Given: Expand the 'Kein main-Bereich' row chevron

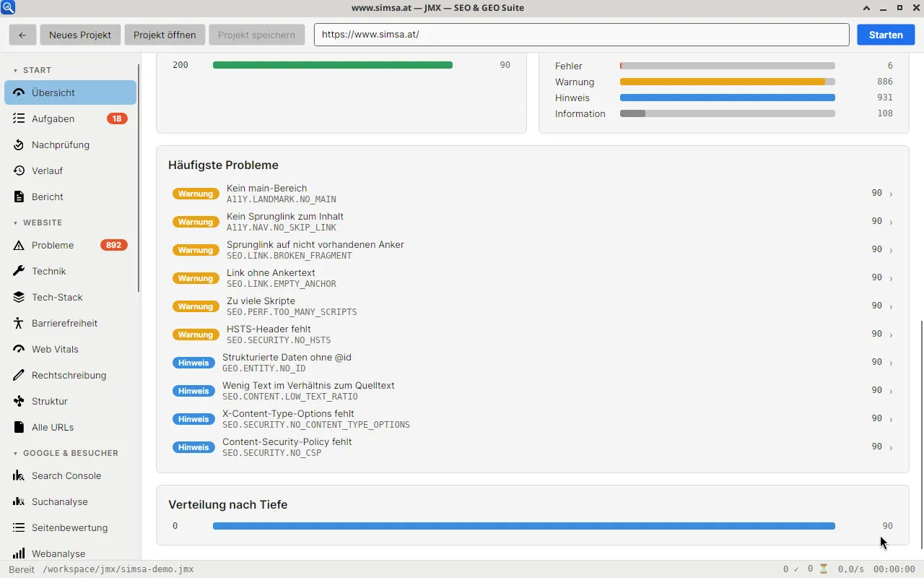Looking at the screenshot, I should (x=891, y=194).
